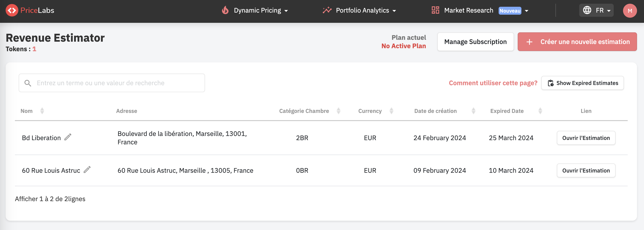Sort by Catégorie Chambre column arrows
Viewport: 644px width, 230px height.
[339, 111]
